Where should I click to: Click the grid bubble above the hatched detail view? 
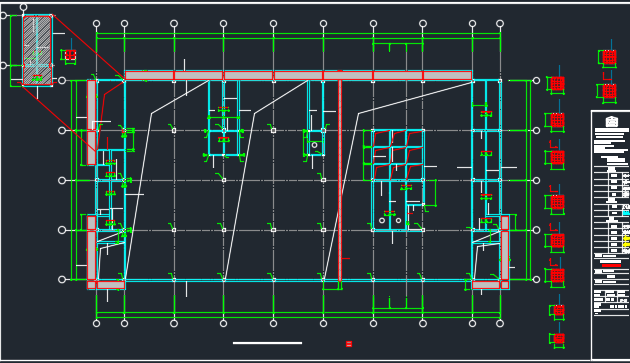pos(23,7)
